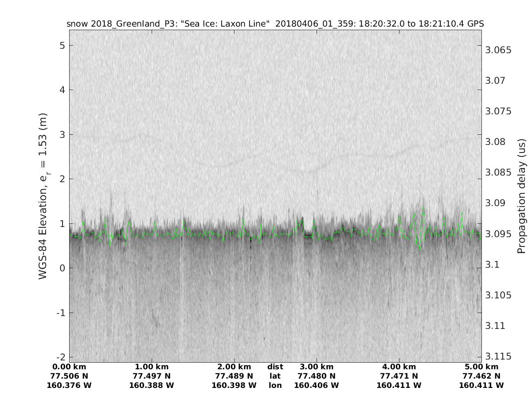The image size is (532, 399).
Task: Click the elevation tick label -2
Action: 60,357
